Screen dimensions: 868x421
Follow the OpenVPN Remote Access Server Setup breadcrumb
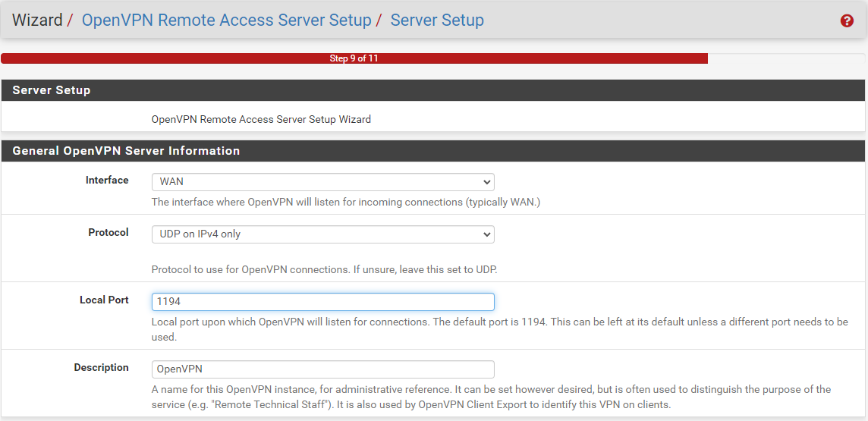pos(226,20)
